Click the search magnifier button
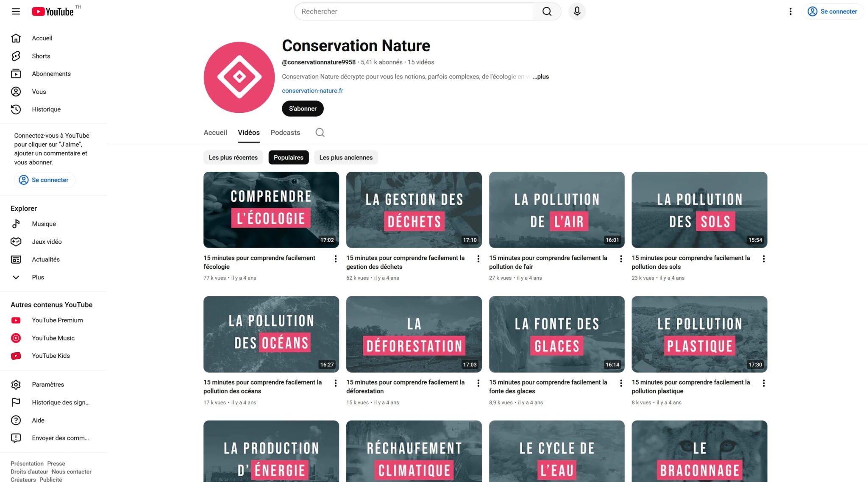Image resolution: width=868 pixels, height=482 pixels. point(547,11)
